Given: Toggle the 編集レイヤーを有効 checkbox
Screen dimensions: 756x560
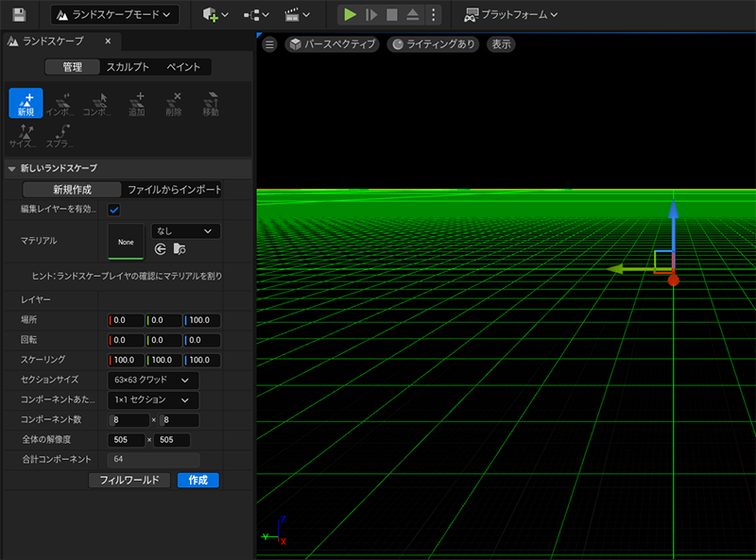Looking at the screenshot, I should click(114, 210).
